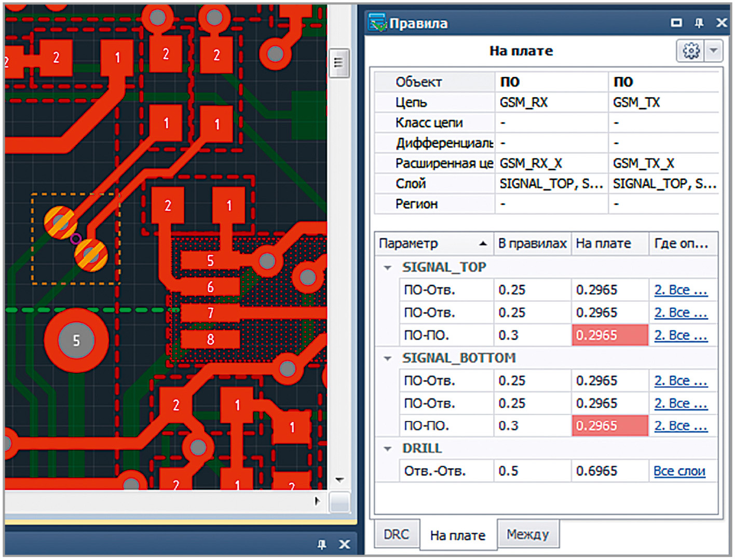Pin the bottom docked panel
735x560 pixels.
pyautogui.click(x=322, y=544)
